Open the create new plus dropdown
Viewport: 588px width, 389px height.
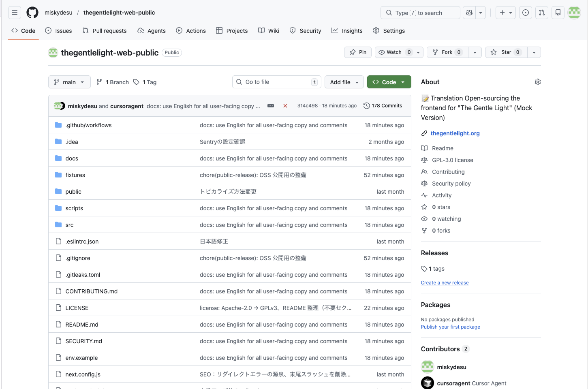pyautogui.click(x=506, y=13)
